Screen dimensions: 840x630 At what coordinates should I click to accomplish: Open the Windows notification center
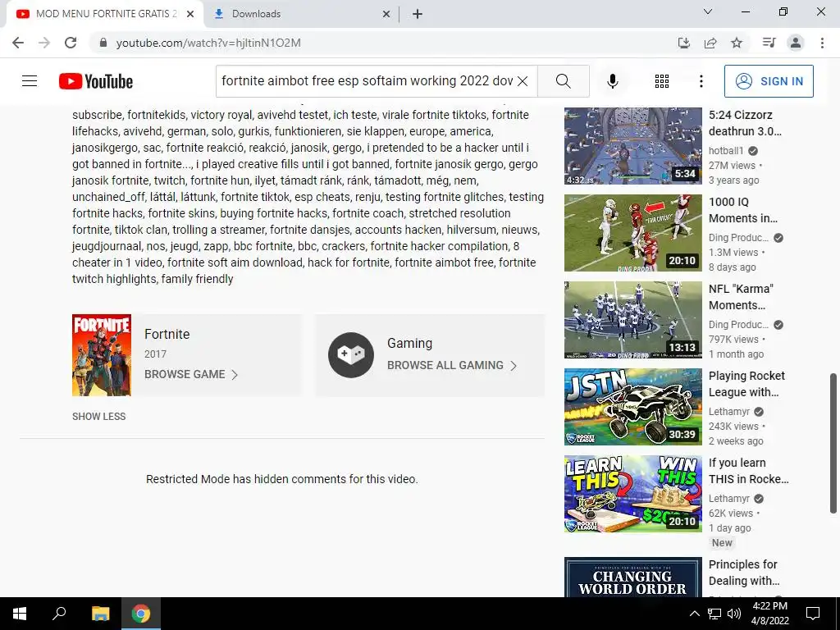(x=813, y=614)
